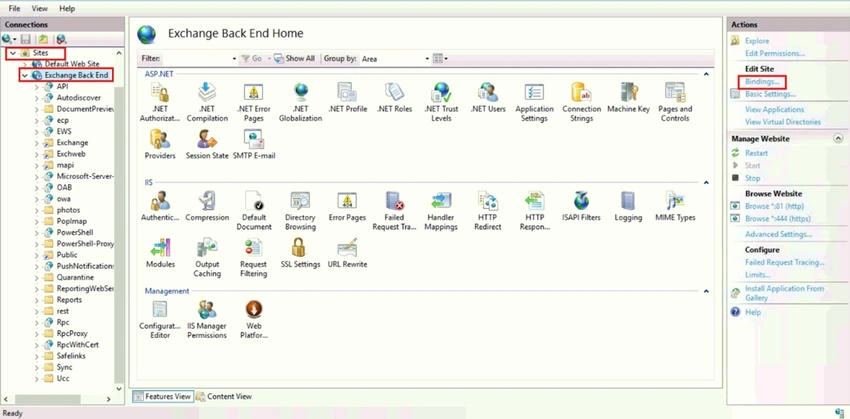
Task: Open the Web Platform Installer icon
Action: tap(254, 310)
